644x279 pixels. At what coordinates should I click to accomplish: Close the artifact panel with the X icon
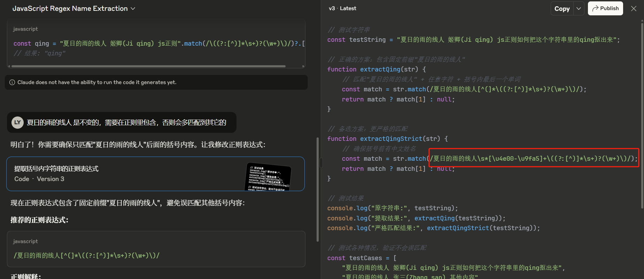(x=634, y=9)
